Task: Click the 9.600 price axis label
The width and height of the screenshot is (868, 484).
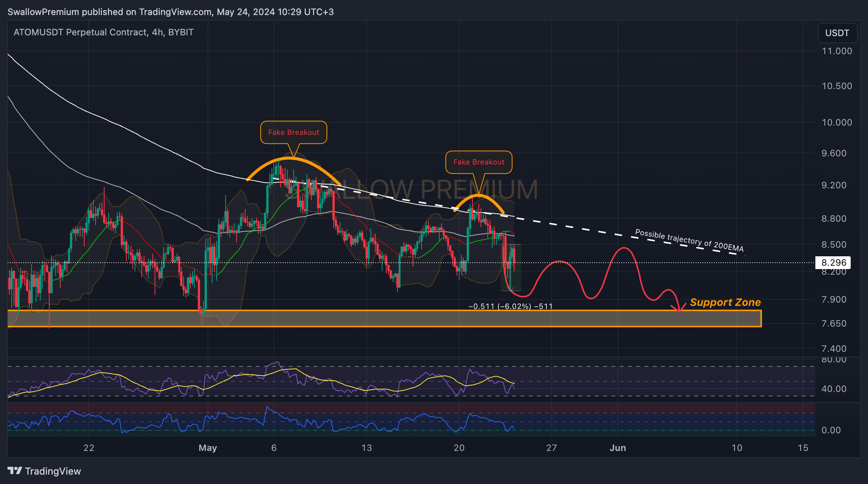Action: [834, 153]
